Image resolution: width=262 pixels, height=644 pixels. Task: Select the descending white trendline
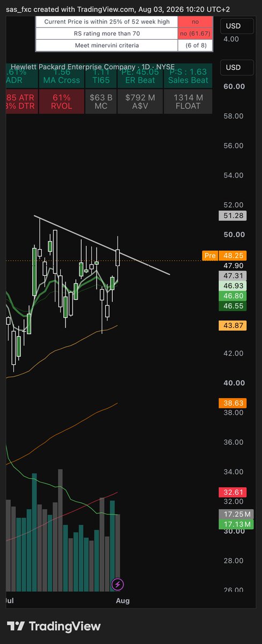102,245
